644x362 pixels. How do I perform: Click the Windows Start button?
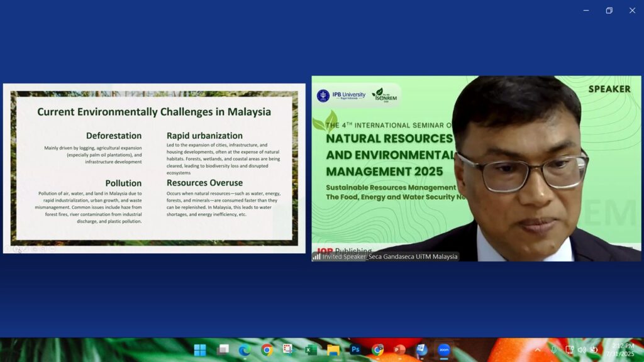point(200,350)
